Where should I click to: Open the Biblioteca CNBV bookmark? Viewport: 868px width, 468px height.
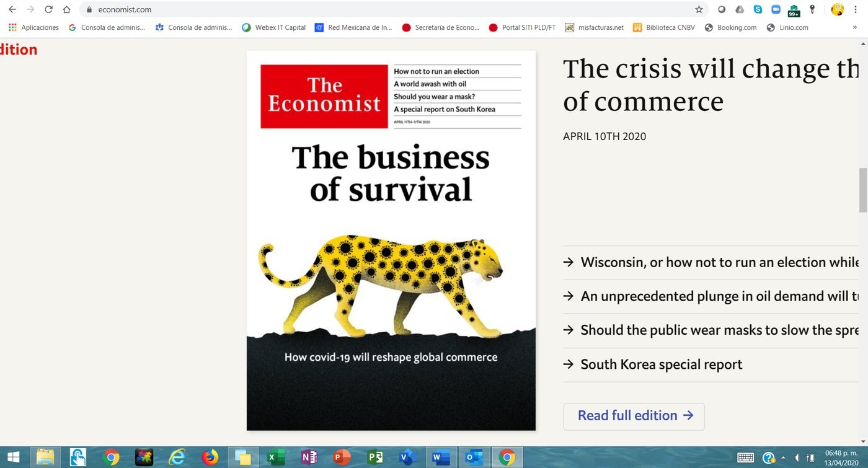click(663, 27)
